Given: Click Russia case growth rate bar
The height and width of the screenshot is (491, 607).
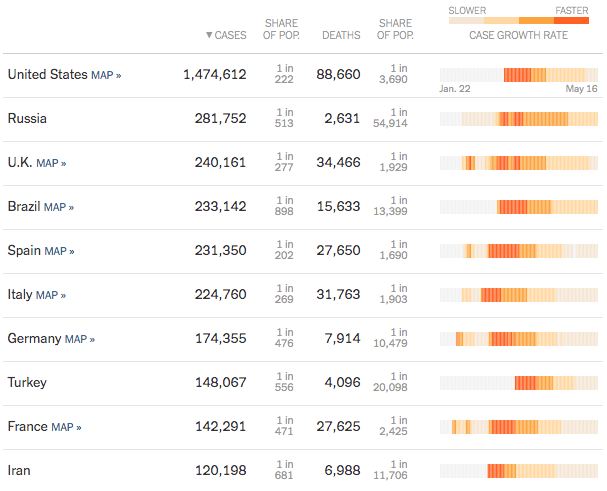Looking at the screenshot, I should coord(519,119).
